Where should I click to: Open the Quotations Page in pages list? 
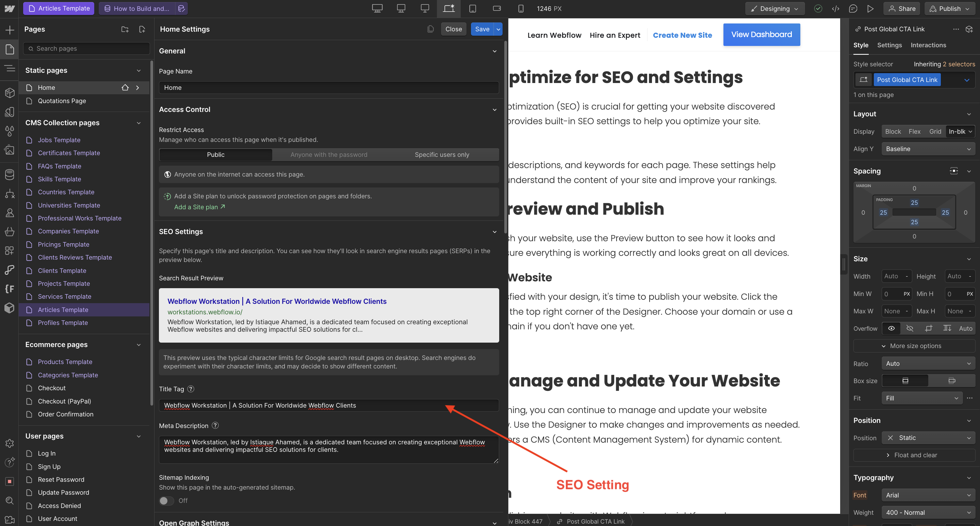(62, 101)
